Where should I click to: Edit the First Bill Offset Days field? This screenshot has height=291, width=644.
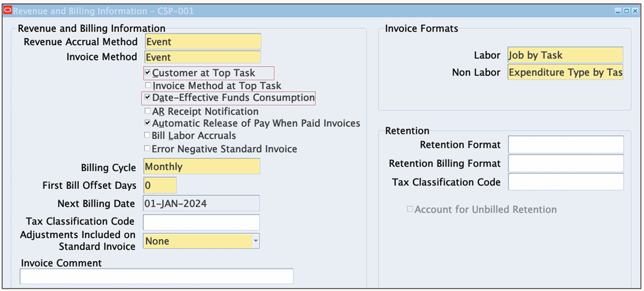point(160,186)
